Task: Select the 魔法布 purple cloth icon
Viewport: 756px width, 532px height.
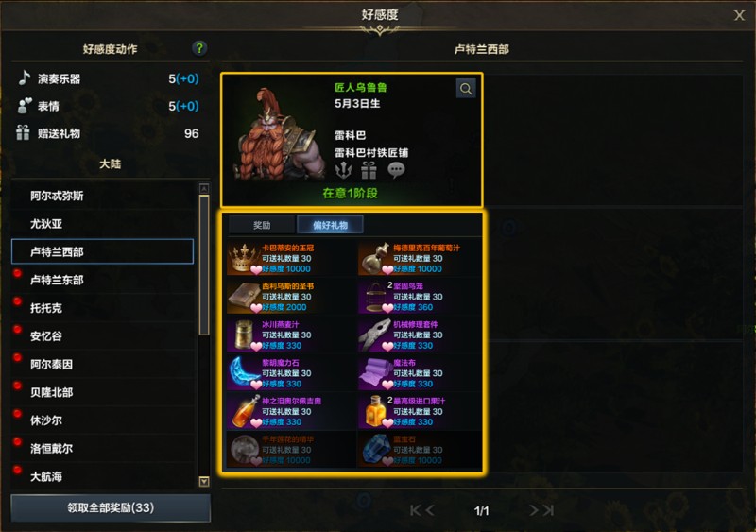Action: (374, 373)
